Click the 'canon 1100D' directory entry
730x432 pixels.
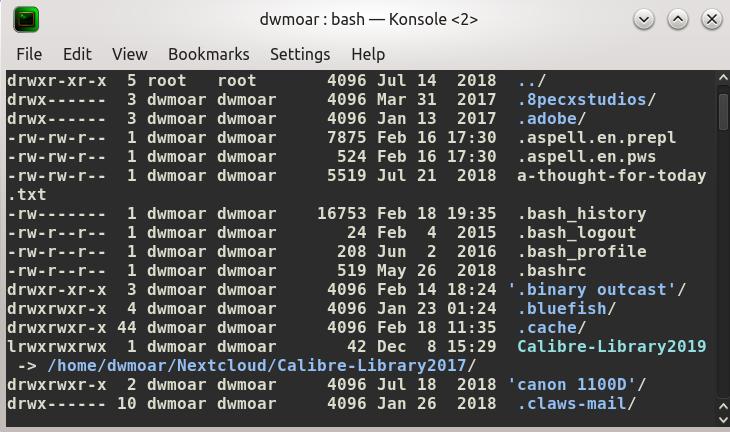(x=572, y=385)
